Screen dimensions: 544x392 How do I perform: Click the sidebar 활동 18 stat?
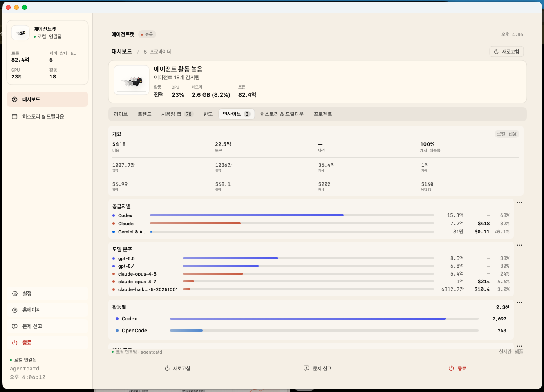pos(53,74)
